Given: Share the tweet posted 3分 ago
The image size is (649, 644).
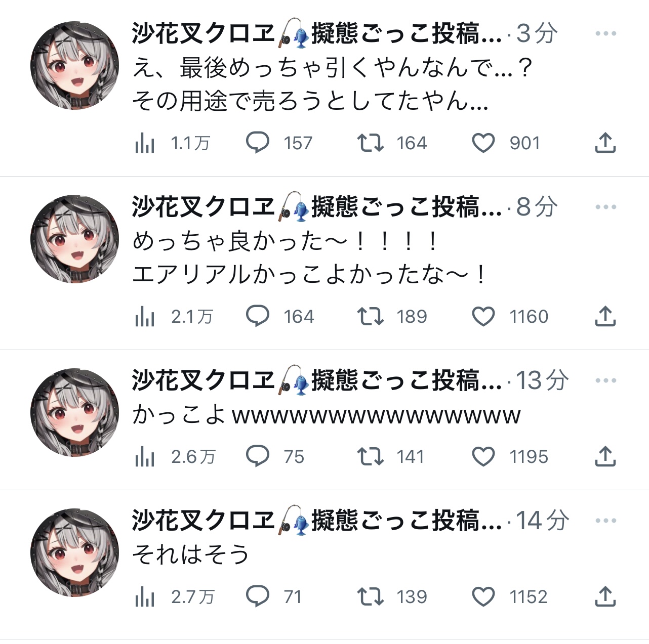Looking at the screenshot, I should (605, 143).
